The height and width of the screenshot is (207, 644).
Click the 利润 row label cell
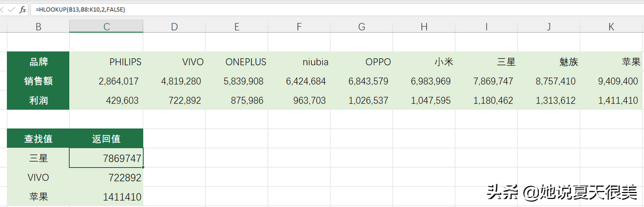click(38, 100)
